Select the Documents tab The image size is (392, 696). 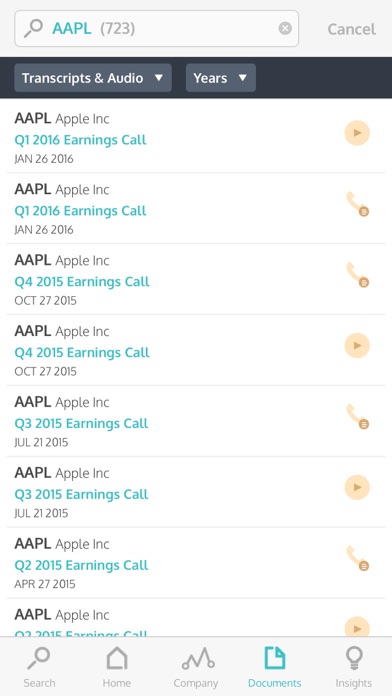[x=274, y=667]
